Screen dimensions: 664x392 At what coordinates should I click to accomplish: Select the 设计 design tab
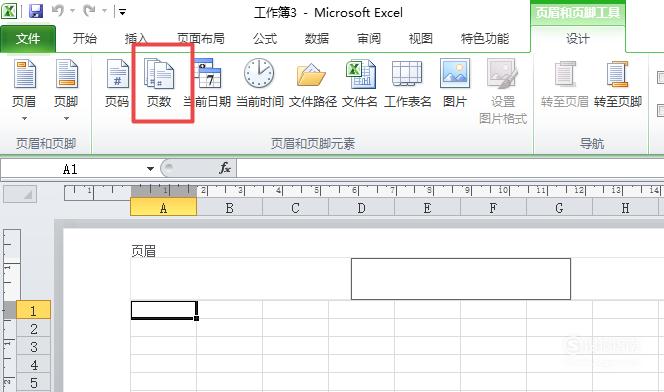pyautogui.click(x=578, y=39)
